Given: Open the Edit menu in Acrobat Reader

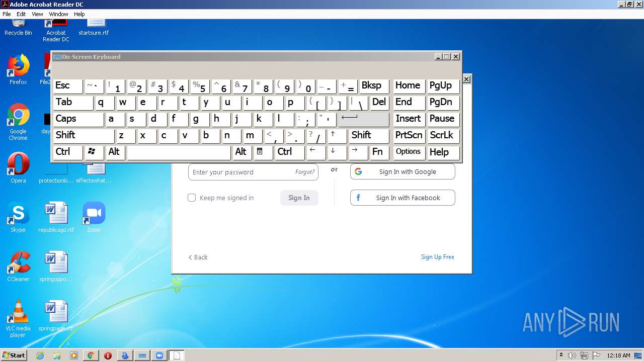Looking at the screenshot, I should pyautogui.click(x=21, y=14).
